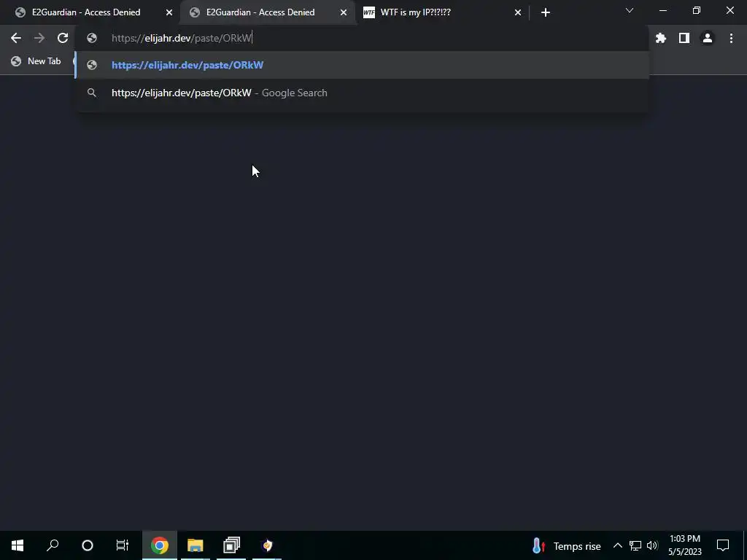Close the WTF is my IP tab

(x=518, y=12)
